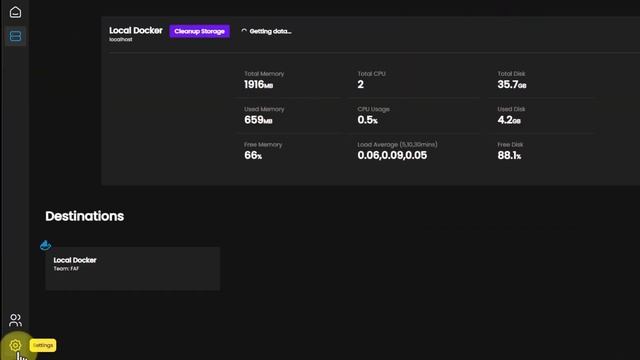Image resolution: width=640 pixels, height=360 pixels.
Task: Click the Used Disk value 4.2GB
Action: pos(509,120)
